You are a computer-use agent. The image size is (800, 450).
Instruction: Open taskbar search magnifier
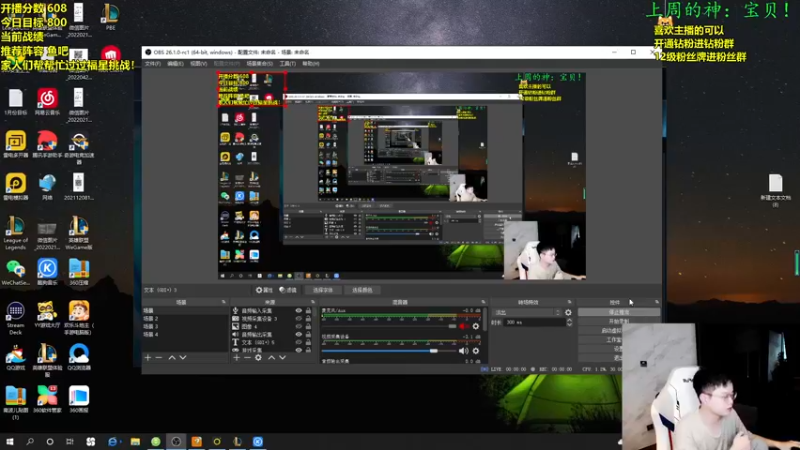pos(30,441)
